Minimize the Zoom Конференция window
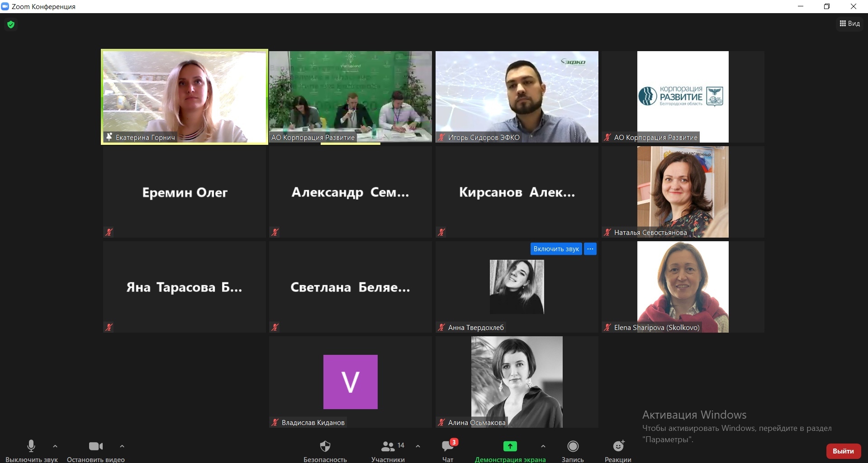 [801, 6]
